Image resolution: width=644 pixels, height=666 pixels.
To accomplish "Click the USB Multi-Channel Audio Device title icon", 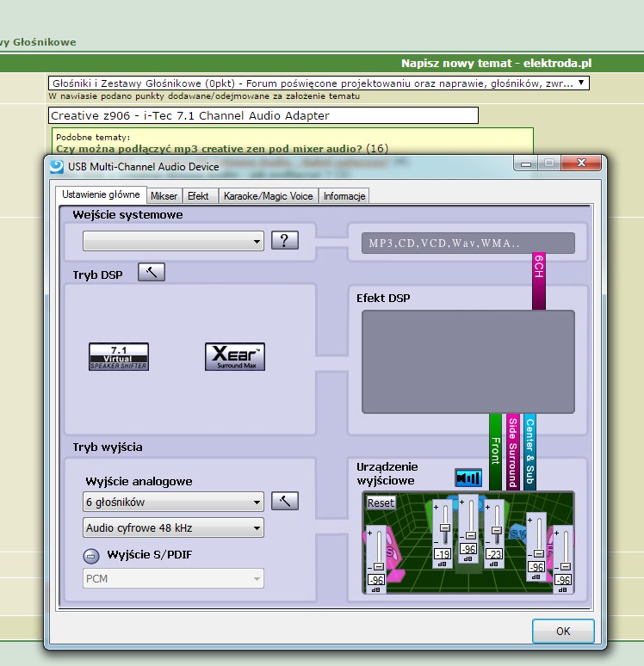I will click(57, 167).
